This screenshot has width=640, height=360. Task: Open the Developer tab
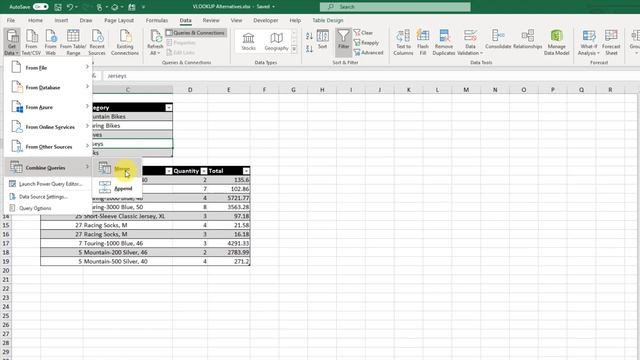click(266, 20)
